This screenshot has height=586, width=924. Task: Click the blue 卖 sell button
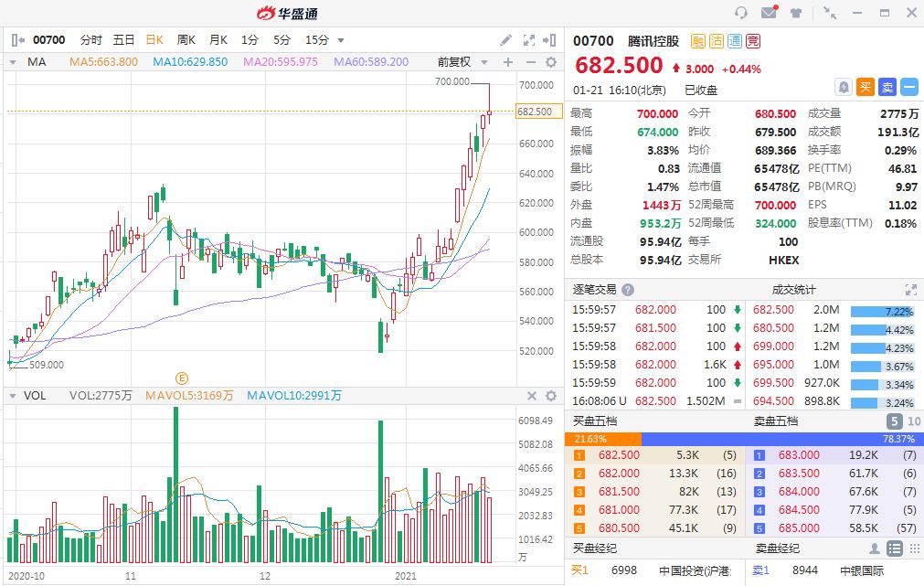(x=887, y=87)
